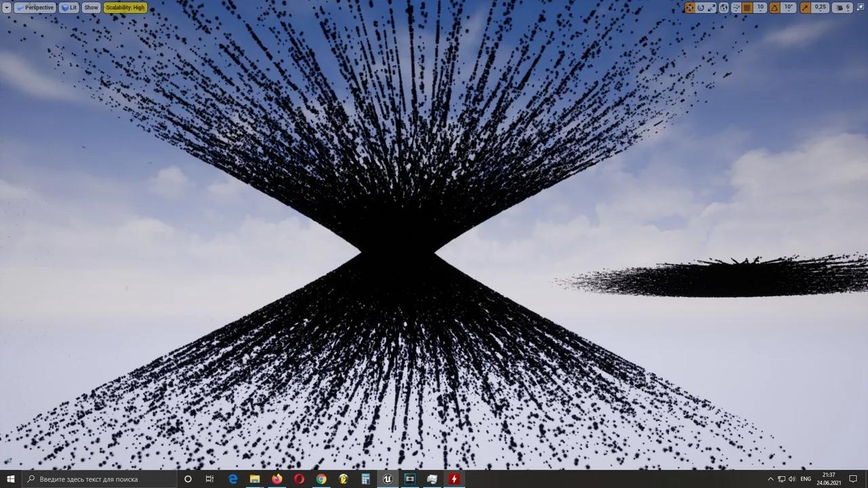Click the world coordinate system globe icon

724,7
